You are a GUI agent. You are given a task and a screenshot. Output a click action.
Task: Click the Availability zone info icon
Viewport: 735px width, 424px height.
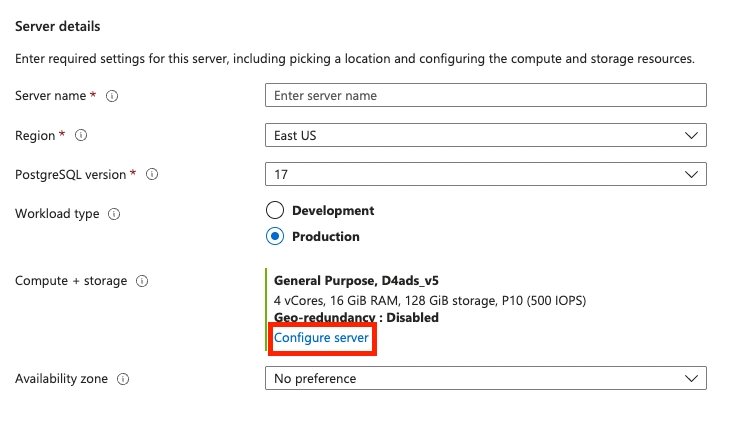(123, 379)
